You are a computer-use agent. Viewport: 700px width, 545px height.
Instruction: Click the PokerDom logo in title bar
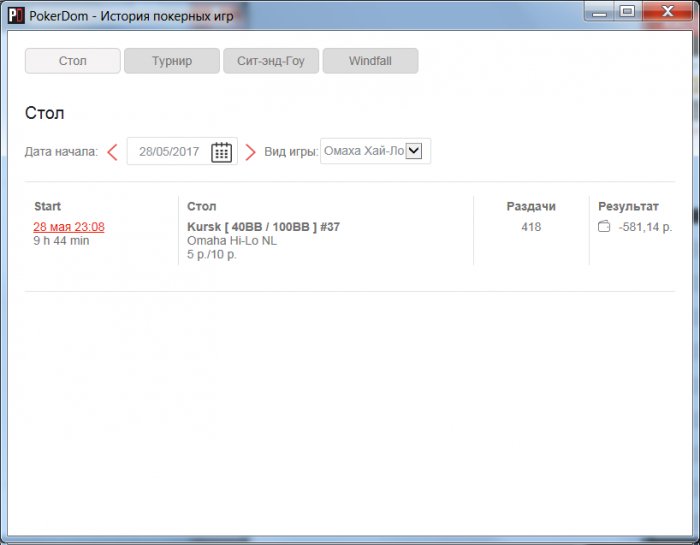click(16, 16)
